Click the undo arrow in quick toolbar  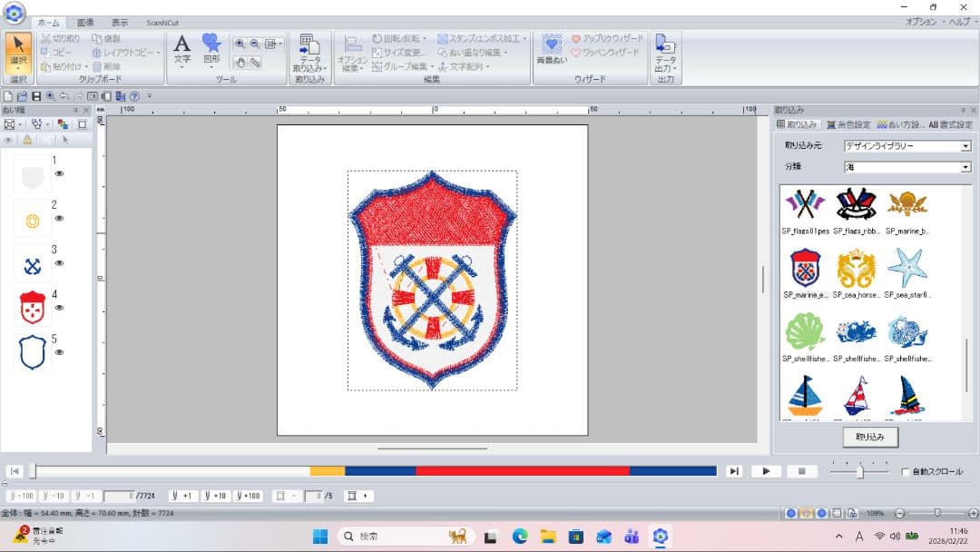[64, 96]
